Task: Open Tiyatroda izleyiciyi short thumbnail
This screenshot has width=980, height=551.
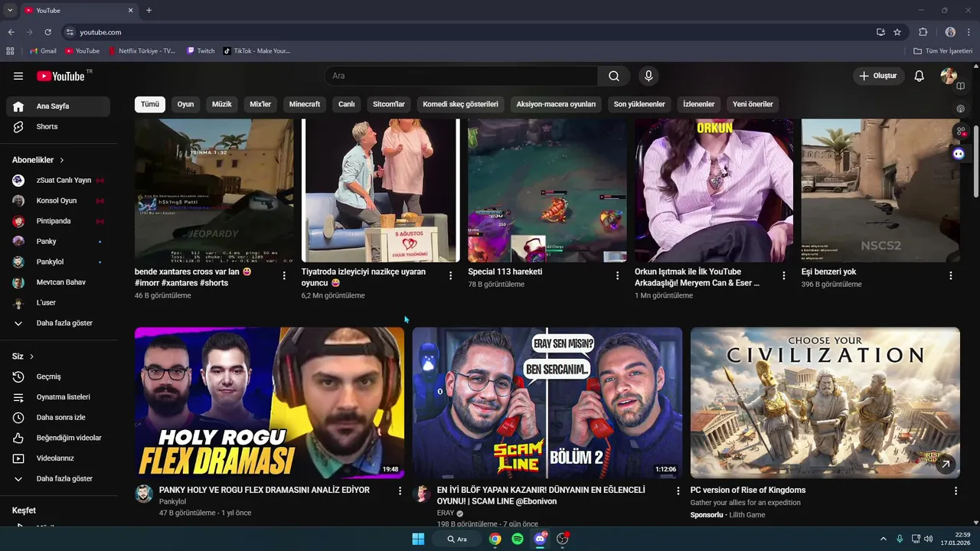Action: (381, 191)
